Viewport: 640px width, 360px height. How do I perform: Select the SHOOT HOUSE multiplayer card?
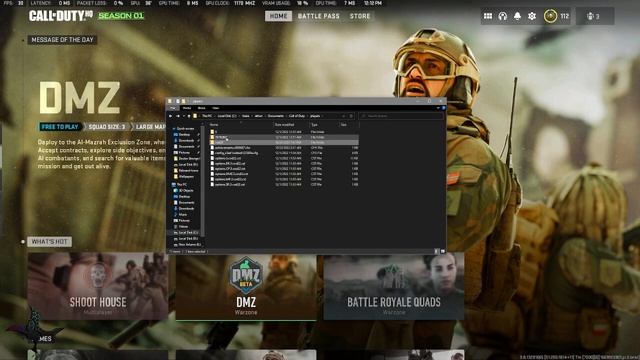[98, 286]
